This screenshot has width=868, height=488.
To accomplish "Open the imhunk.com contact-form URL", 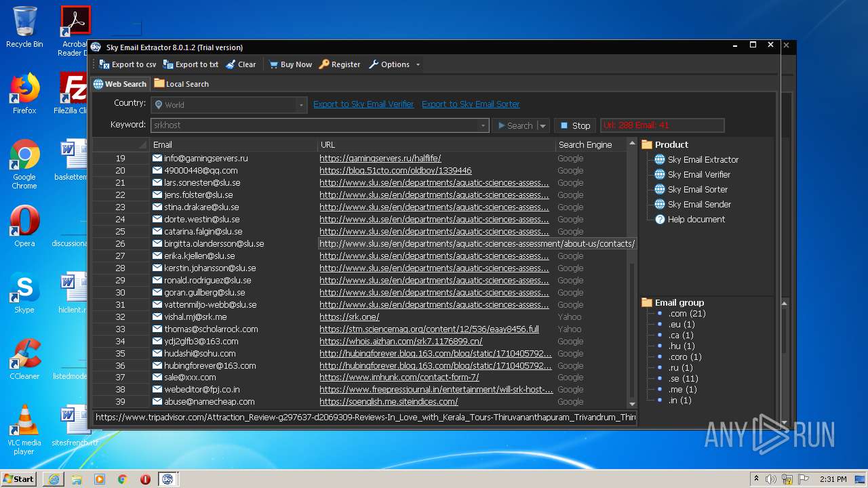I will (x=399, y=378).
